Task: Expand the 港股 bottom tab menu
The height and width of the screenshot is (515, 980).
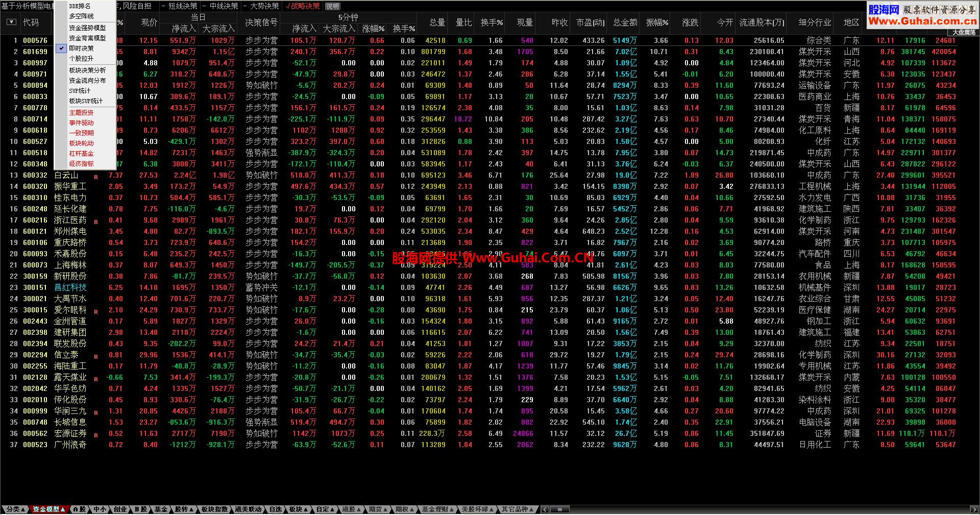Action: [x=351, y=509]
